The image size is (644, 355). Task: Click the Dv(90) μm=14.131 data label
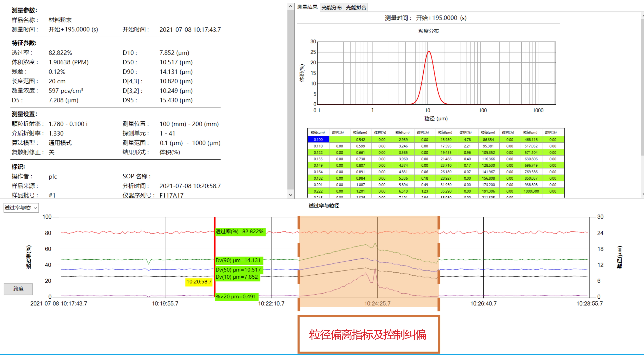pos(238,260)
